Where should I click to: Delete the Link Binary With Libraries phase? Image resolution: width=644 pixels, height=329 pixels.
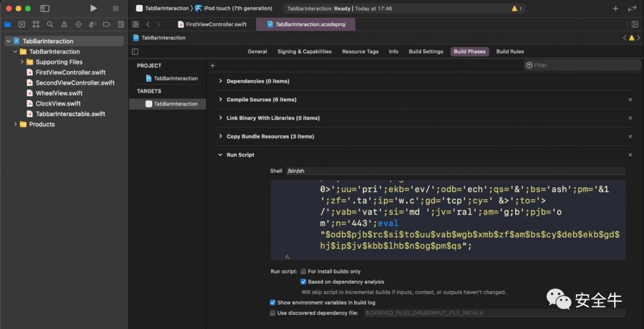(630, 118)
